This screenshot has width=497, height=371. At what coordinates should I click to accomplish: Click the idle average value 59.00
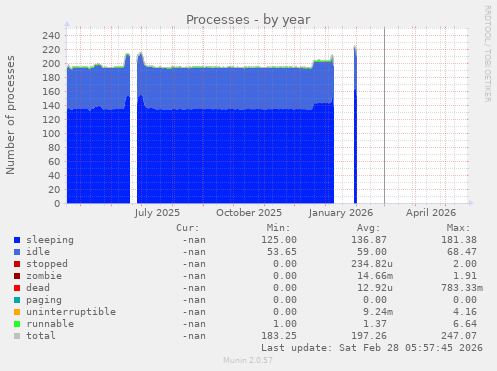(372, 252)
